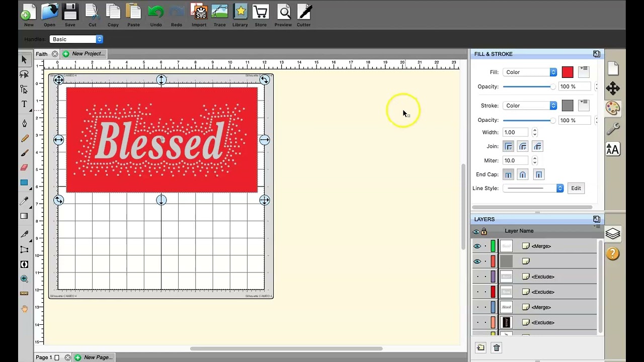Open the Layers panel options menu
The image size is (644, 362).
598,227
